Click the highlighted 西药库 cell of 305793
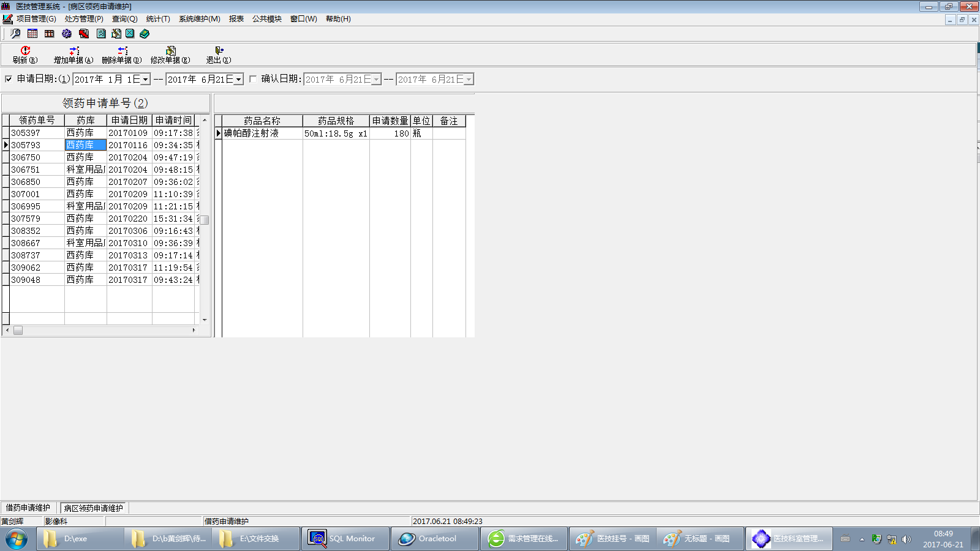 point(86,145)
